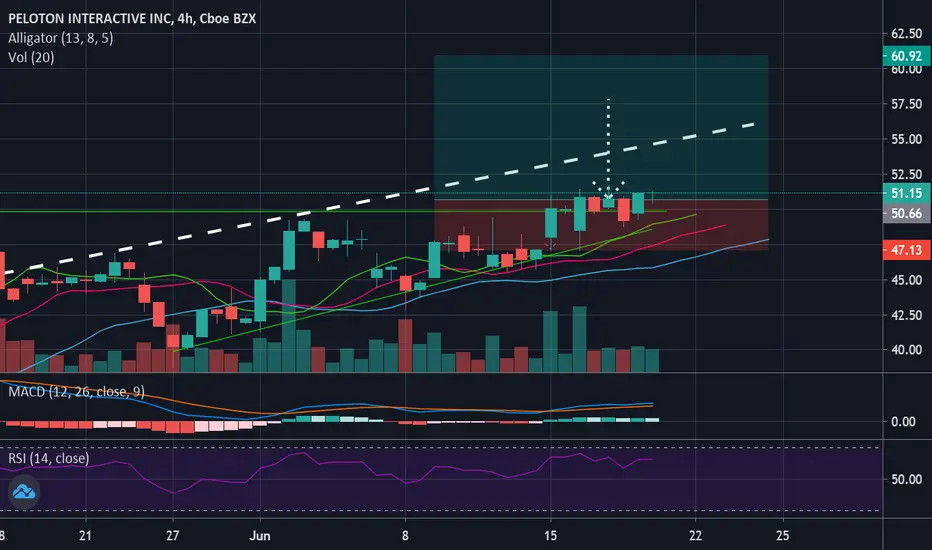932x550 pixels.
Task: Click the 27 date label on time axis
Action: (172, 536)
